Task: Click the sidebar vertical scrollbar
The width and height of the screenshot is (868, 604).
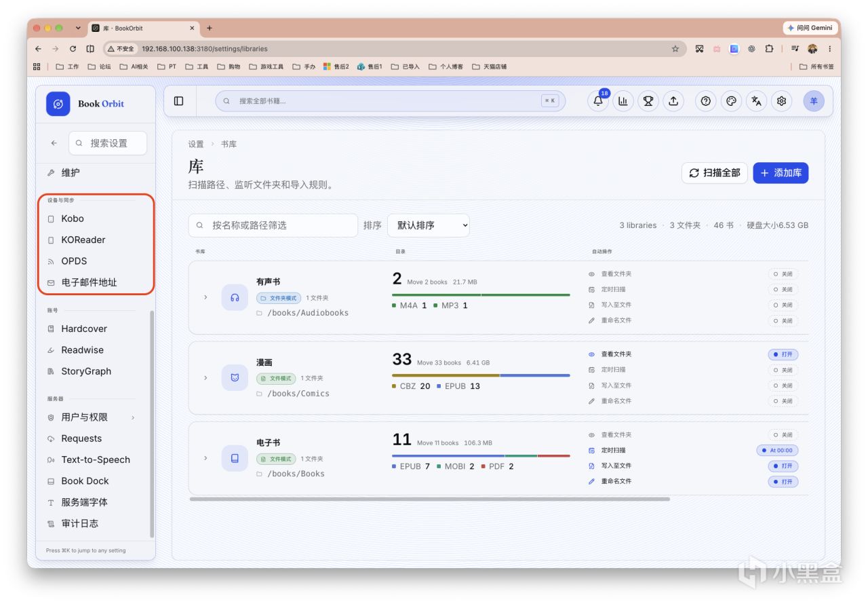Action: tap(151, 424)
